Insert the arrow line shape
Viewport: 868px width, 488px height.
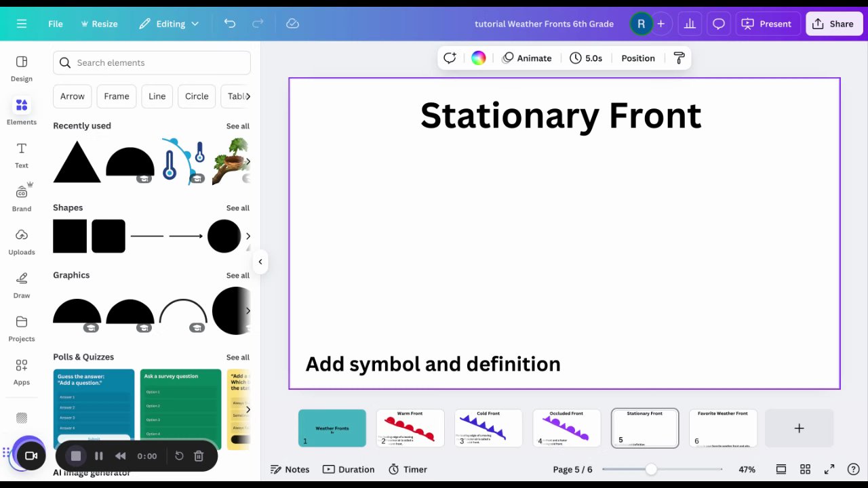(186, 236)
